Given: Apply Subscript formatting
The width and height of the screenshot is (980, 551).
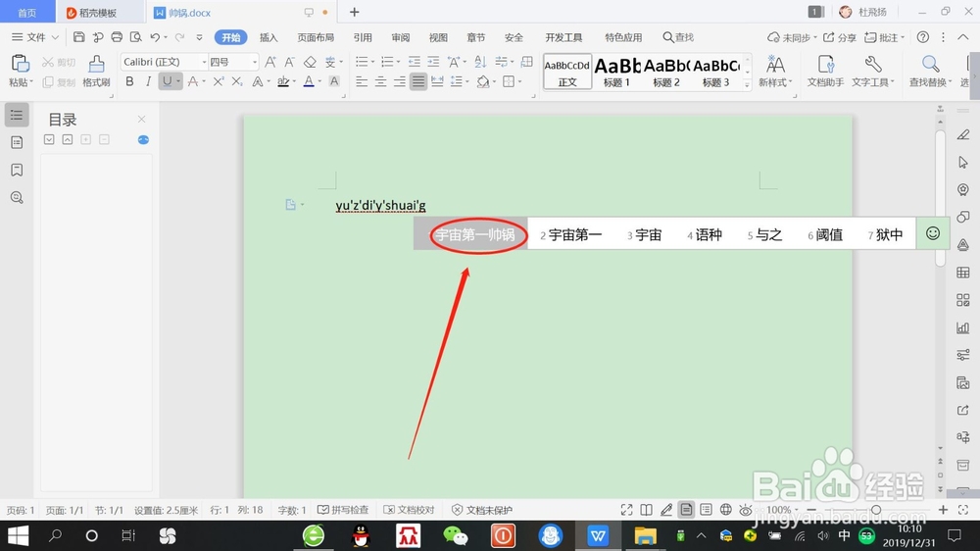Looking at the screenshot, I should (x=237, y=81).
